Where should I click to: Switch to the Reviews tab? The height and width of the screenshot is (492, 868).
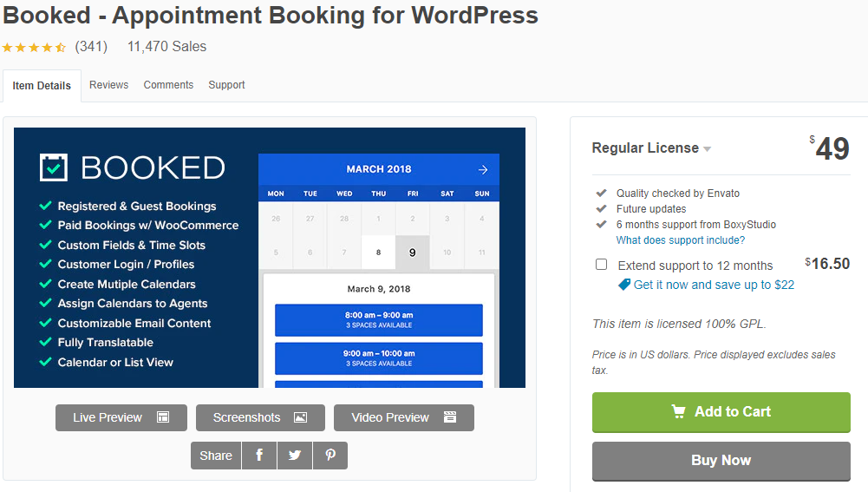(x=108, y=85)
